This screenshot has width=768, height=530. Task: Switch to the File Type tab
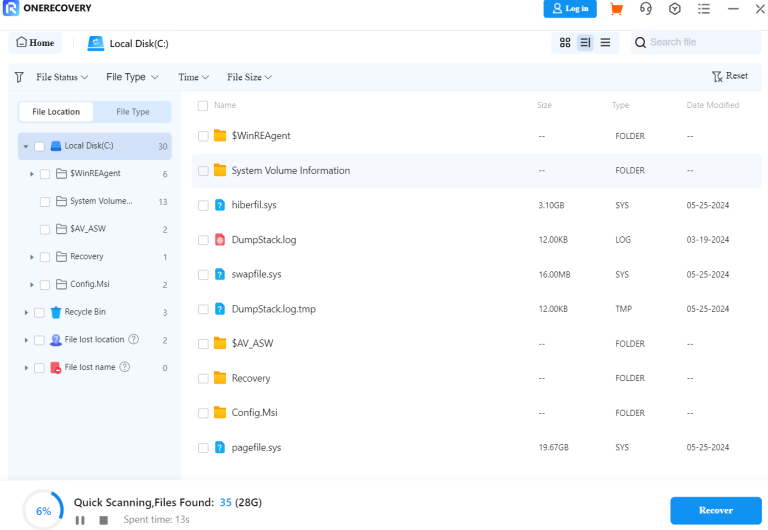pyautogui.click(x=133, y=112)
